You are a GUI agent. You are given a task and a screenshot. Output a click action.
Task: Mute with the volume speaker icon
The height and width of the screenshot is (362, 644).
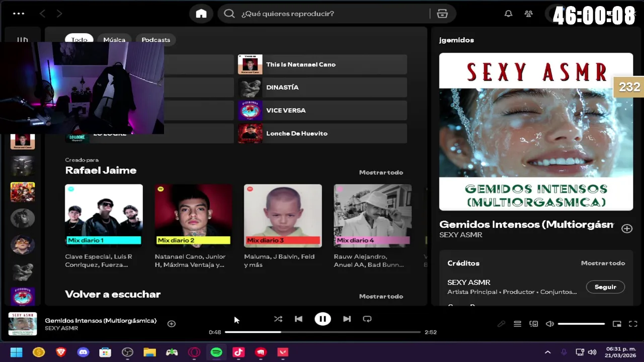pos(550,324)
